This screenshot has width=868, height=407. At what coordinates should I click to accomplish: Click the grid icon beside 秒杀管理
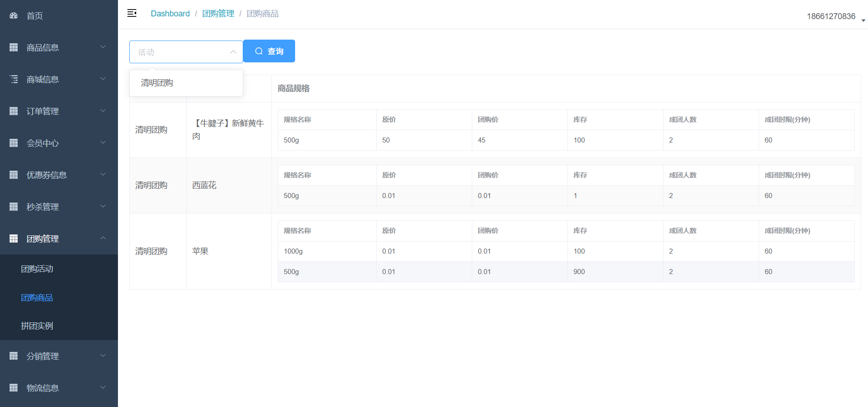[14, 207]
